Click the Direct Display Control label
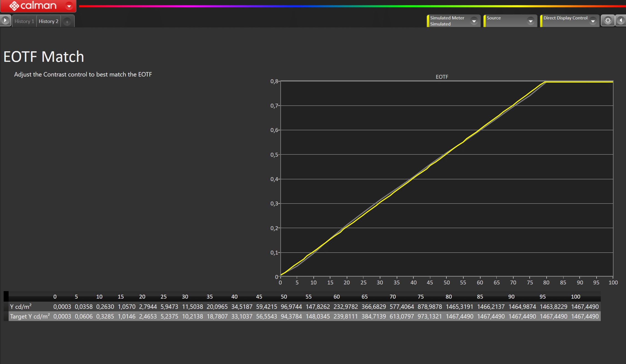 tap(565, 18)
